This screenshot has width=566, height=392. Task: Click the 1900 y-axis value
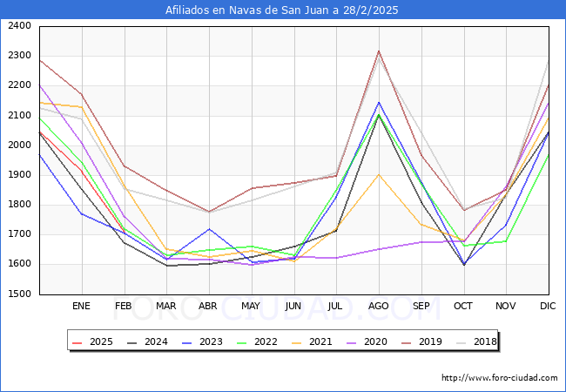click(19, 175)
